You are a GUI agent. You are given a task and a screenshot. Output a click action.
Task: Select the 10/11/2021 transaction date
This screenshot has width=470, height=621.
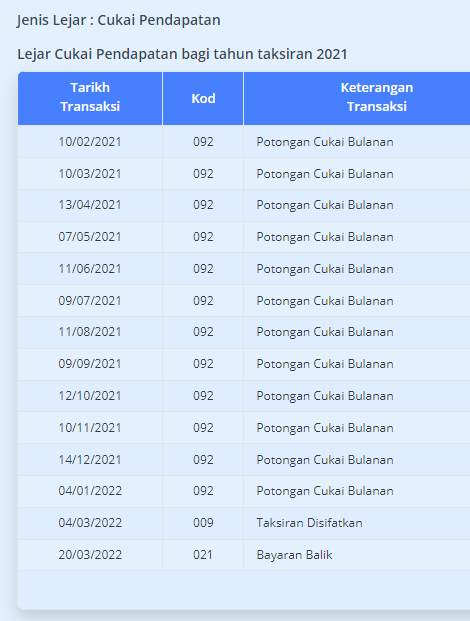click(x=90, y=428)
